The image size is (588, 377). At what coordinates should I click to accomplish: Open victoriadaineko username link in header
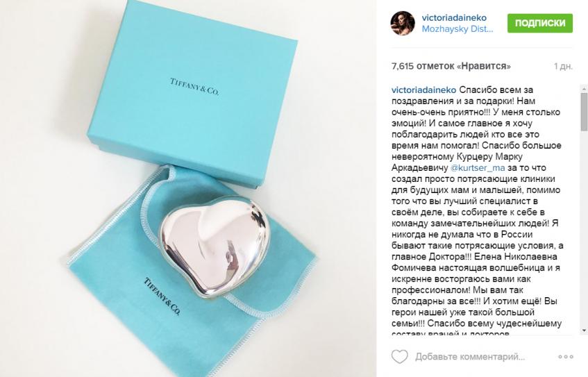click(x=454, y=17)
